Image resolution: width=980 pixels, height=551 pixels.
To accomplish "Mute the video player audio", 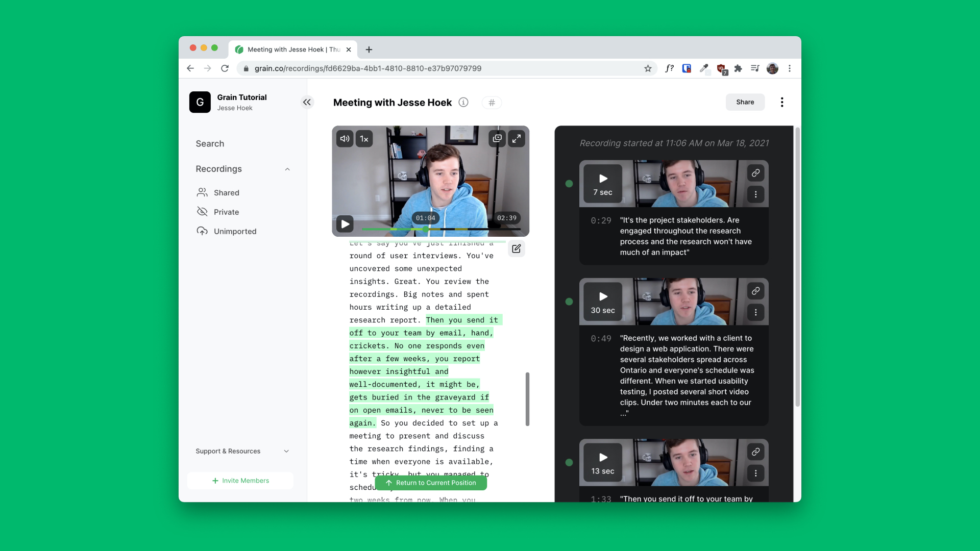I will [345, 138].
